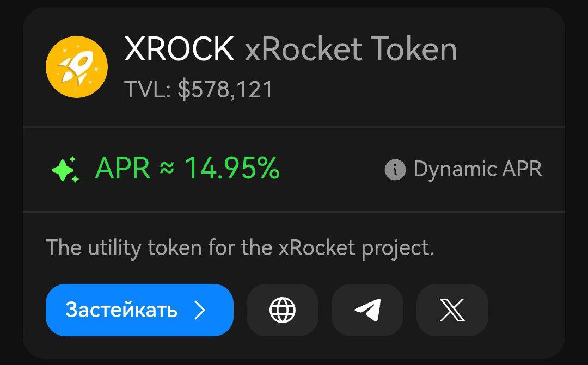Select the APR ≈ 14.95% text
The width and height of the screenshot is (588, 365).
(187, 168)
